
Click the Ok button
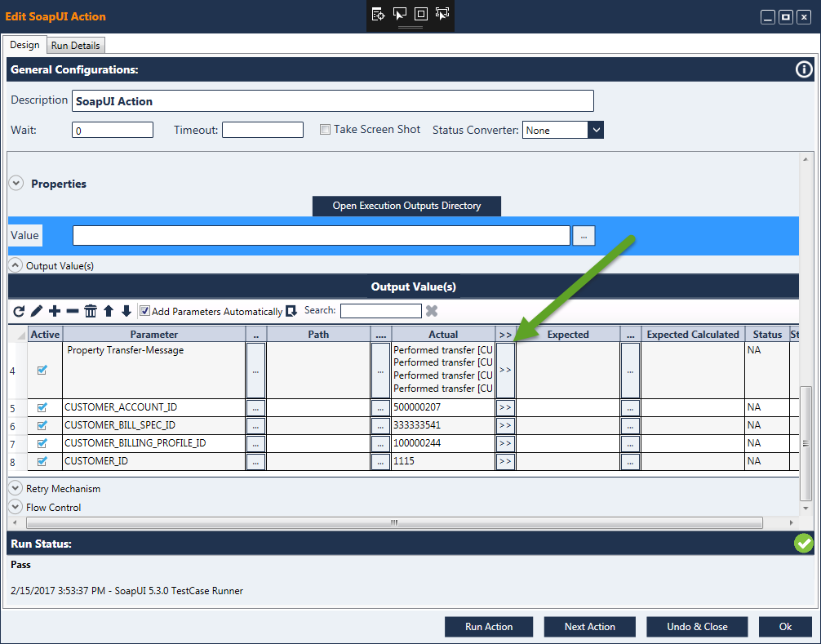point(785,627)
